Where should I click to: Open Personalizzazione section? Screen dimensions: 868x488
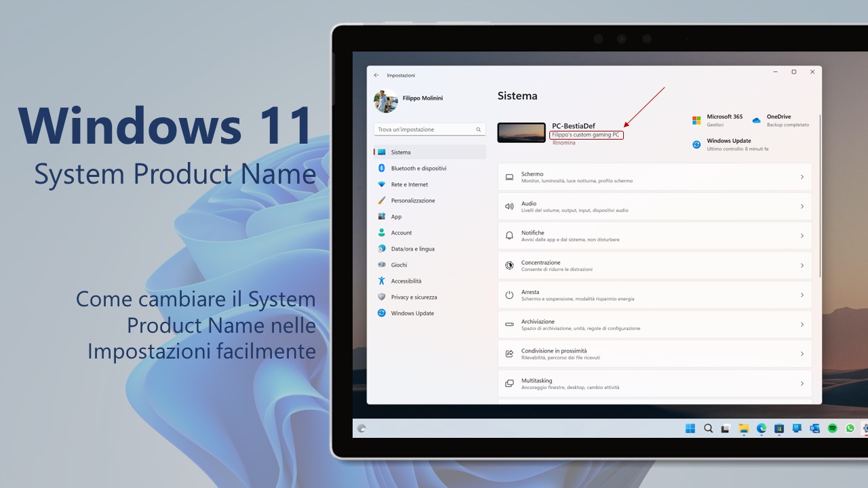tap(429, 201)
